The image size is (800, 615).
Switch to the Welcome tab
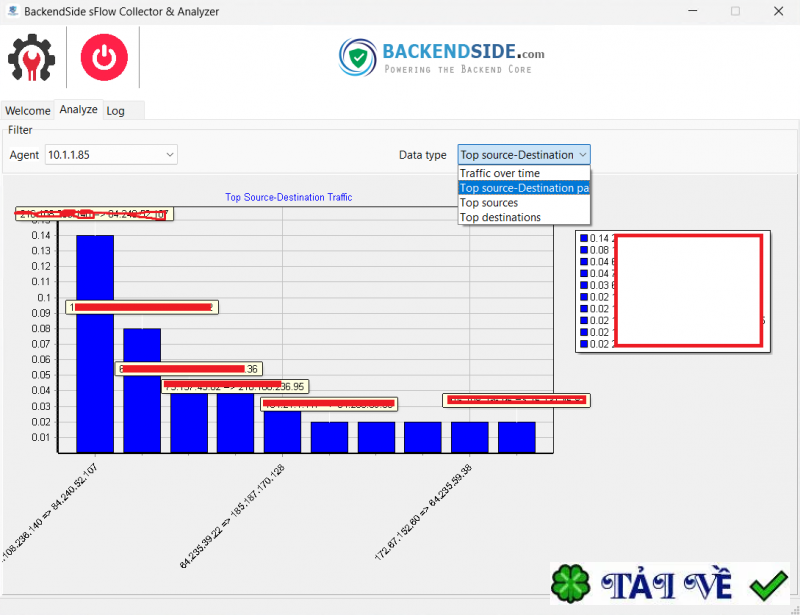tap(28, 110)
